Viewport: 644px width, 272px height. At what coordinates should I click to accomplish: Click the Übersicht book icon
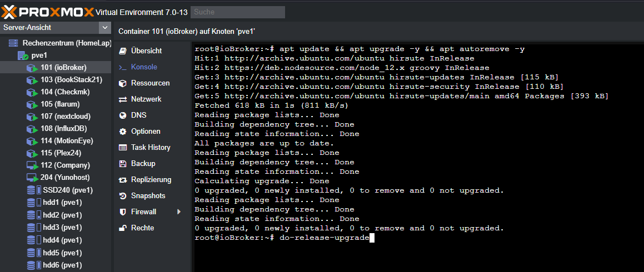(122, 51)
